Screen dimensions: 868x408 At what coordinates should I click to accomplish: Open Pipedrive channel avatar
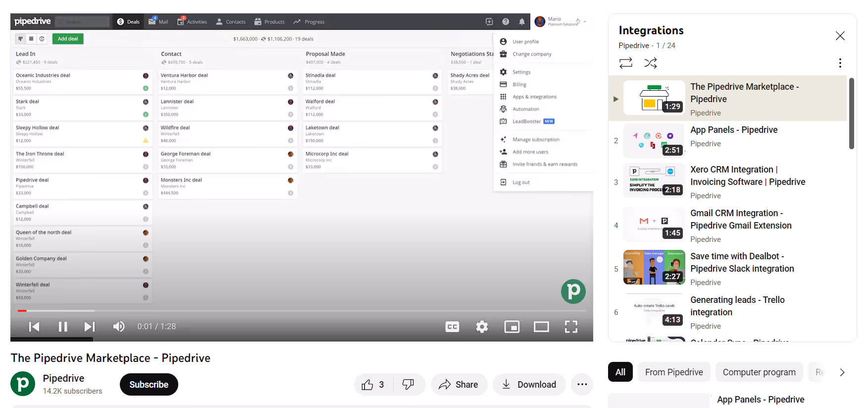pos(23,384)
